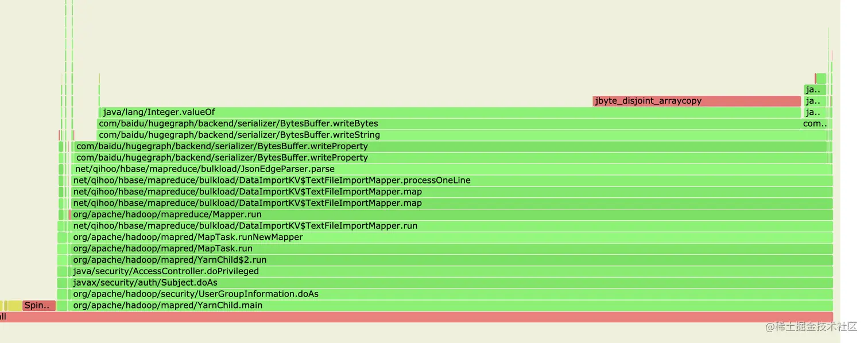
Task: Zoom into java/lang/Integer.valueOf frame
Action: click(451, 112)
